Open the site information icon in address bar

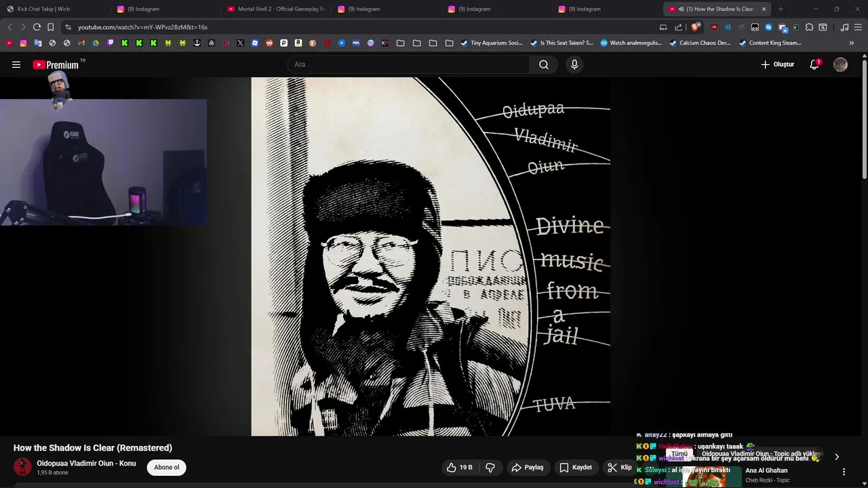68,27
